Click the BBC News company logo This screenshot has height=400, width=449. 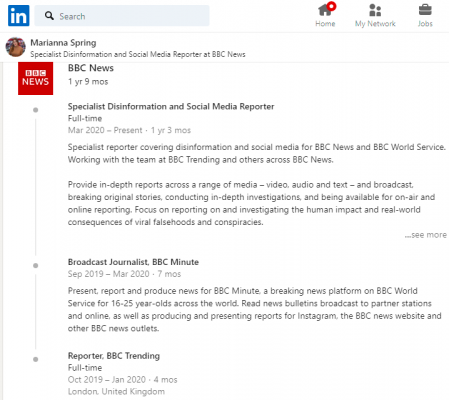coord(35,78)
